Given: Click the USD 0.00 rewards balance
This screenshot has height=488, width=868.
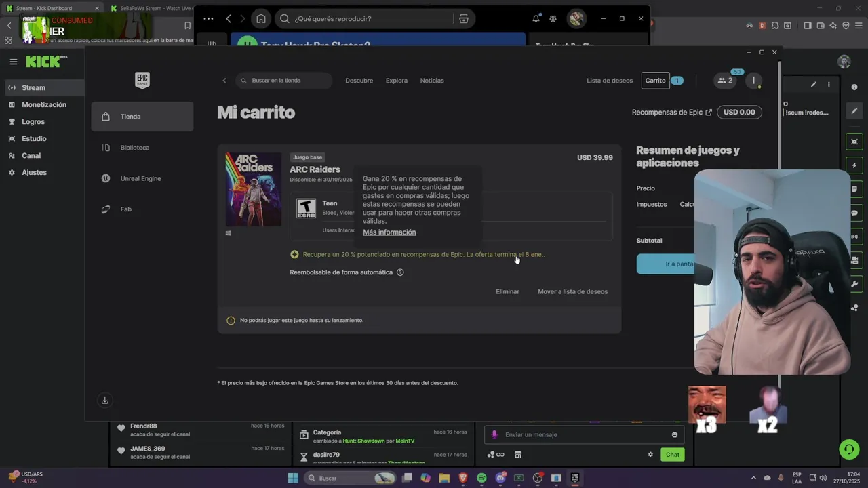Looking at the screenshot, I should [x=739, y=113].
